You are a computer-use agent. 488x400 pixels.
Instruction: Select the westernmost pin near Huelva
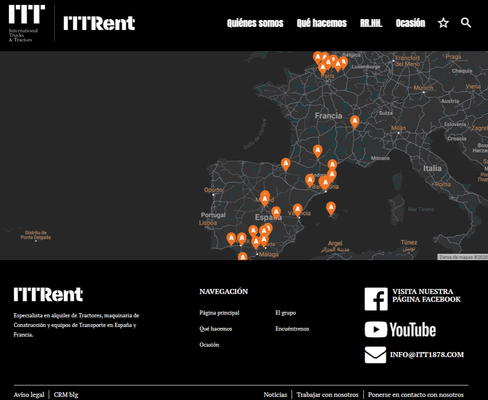[231, 239]
